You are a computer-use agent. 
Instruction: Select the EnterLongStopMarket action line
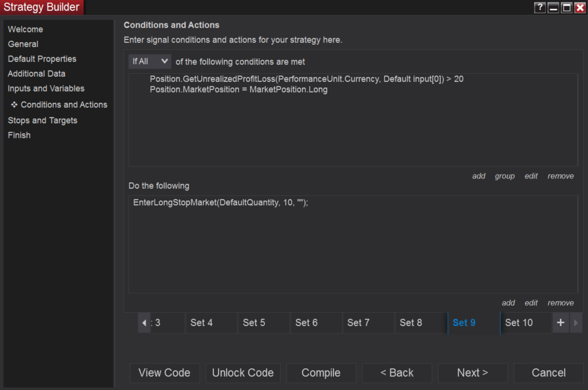pyautogui.click(x=221, y=202)
